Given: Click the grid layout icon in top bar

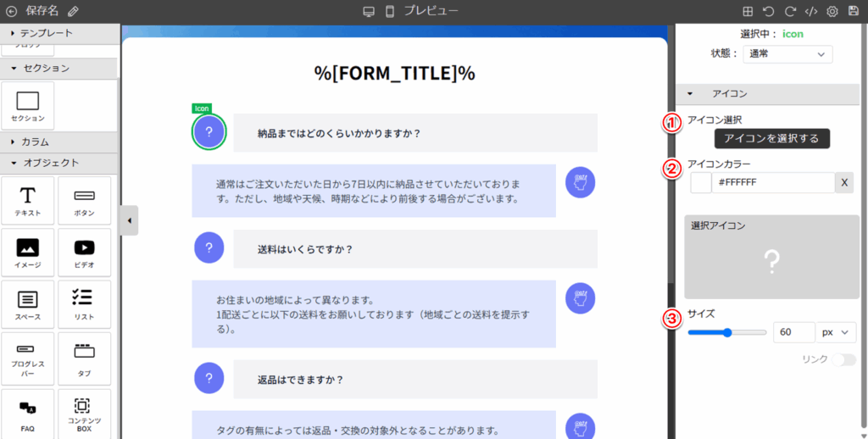Looking at the screenshot, I should tap(748, 12).
